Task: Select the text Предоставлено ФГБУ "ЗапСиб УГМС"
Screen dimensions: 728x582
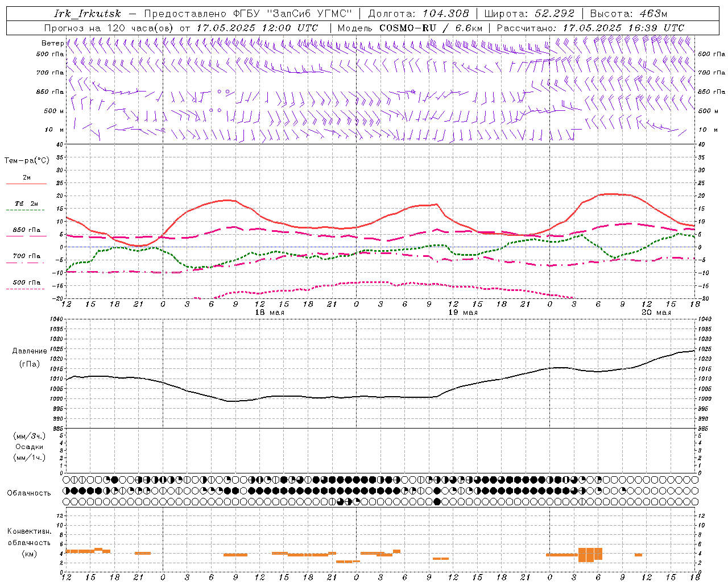Action: (248, 14)
